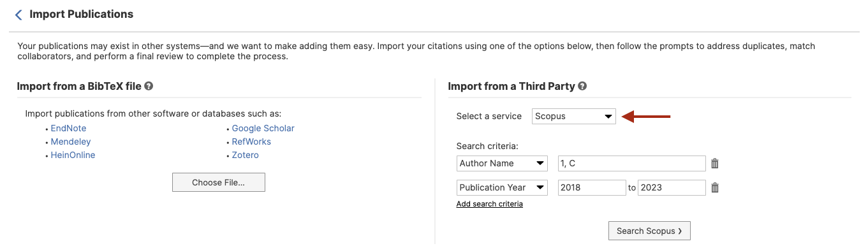This screenshot has height=246, width=868.
Task: Open the Zotero link
Action: 245,155
